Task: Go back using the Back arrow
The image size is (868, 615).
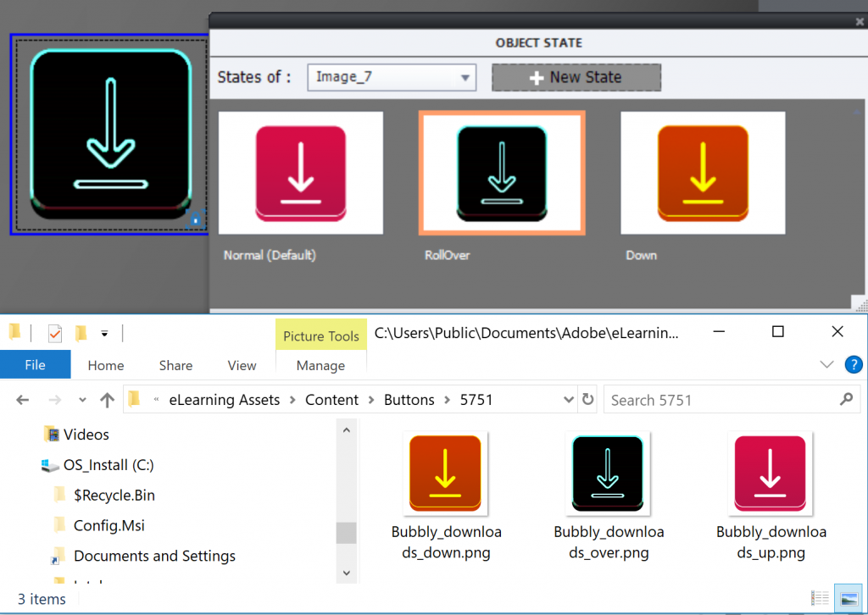Action: [23, 400]
